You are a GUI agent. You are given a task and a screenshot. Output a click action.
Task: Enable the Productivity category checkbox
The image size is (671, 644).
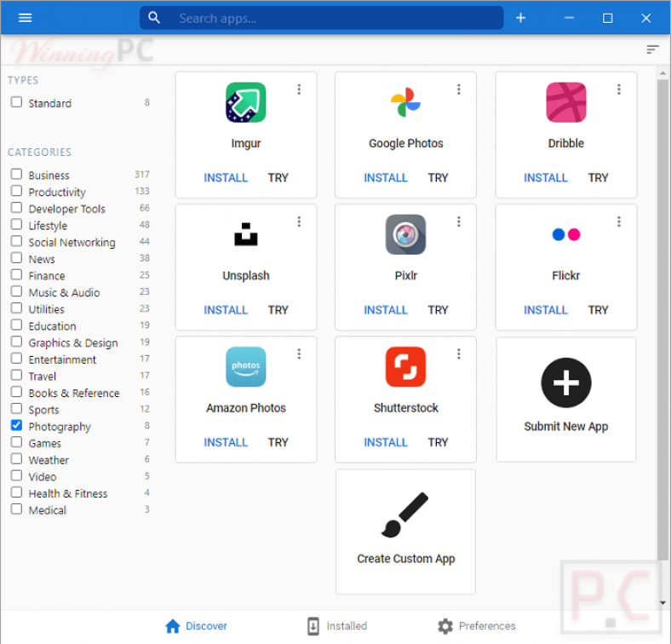click(16, 191)
